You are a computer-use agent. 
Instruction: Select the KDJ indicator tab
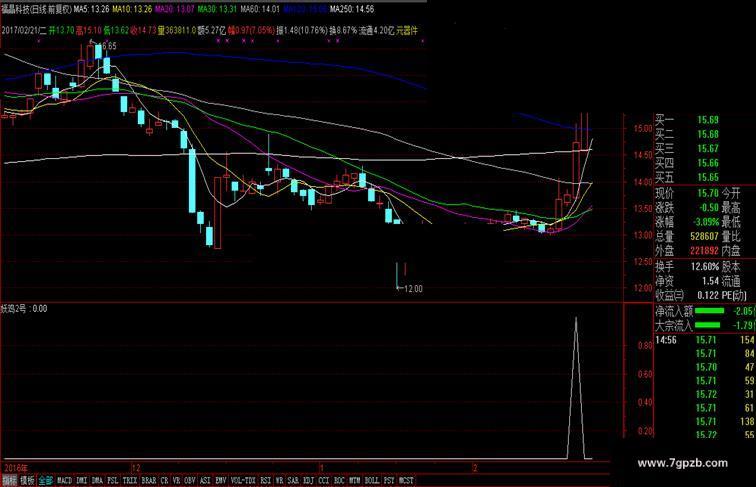tap(309, 481)
